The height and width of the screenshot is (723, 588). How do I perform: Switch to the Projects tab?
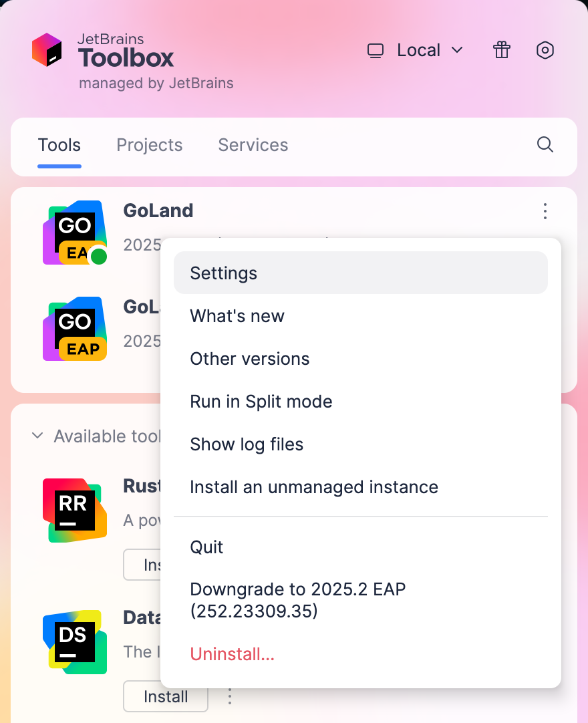[149, 145]
